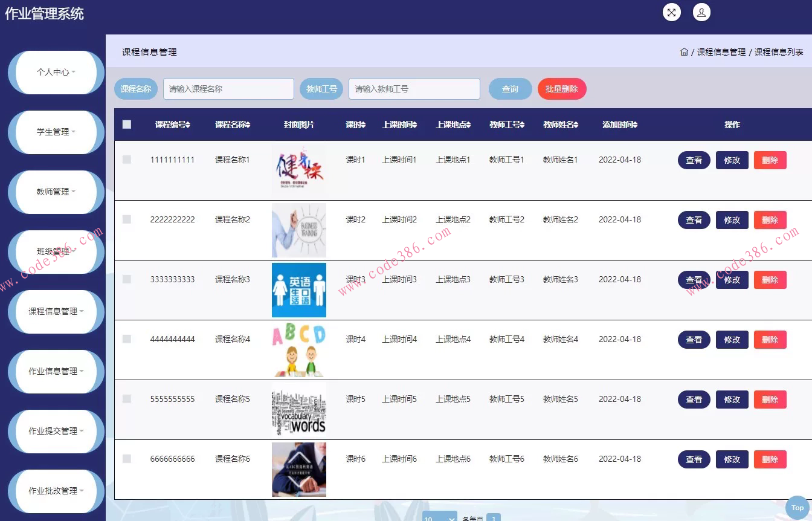Expand the 学生管理 sidebar menu
The image size is (812, 521).
point(53,132)
